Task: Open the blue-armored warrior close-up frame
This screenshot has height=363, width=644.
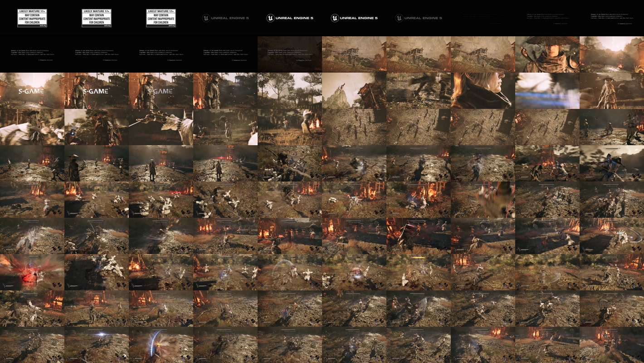Action: (612, 163)
